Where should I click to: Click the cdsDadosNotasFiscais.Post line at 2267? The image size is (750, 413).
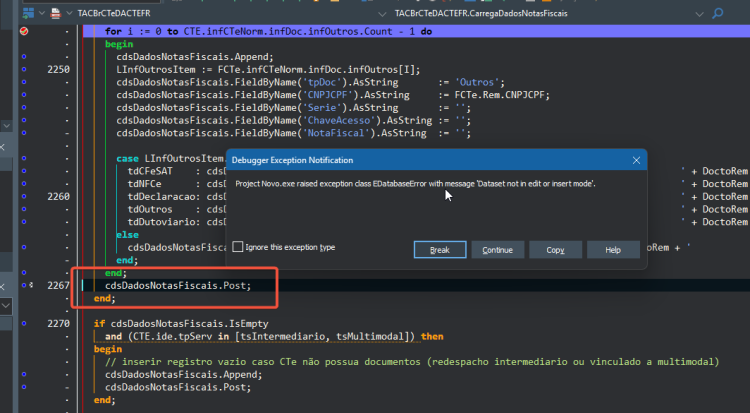(x=178, y=285)
